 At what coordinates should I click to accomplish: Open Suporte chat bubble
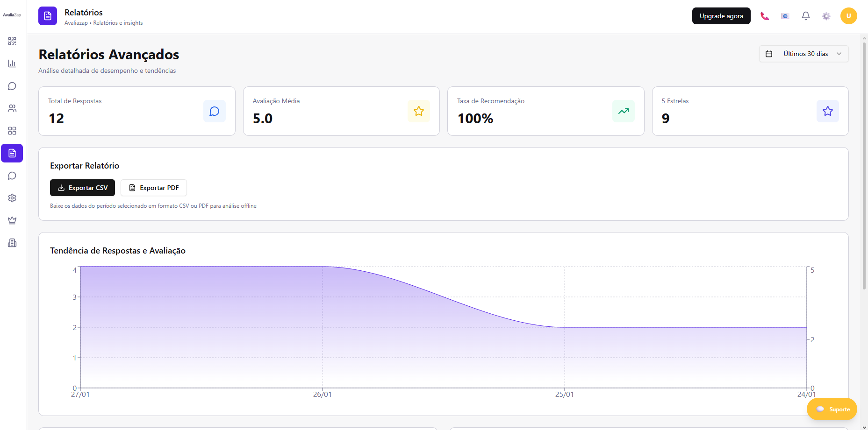(832, 409)
